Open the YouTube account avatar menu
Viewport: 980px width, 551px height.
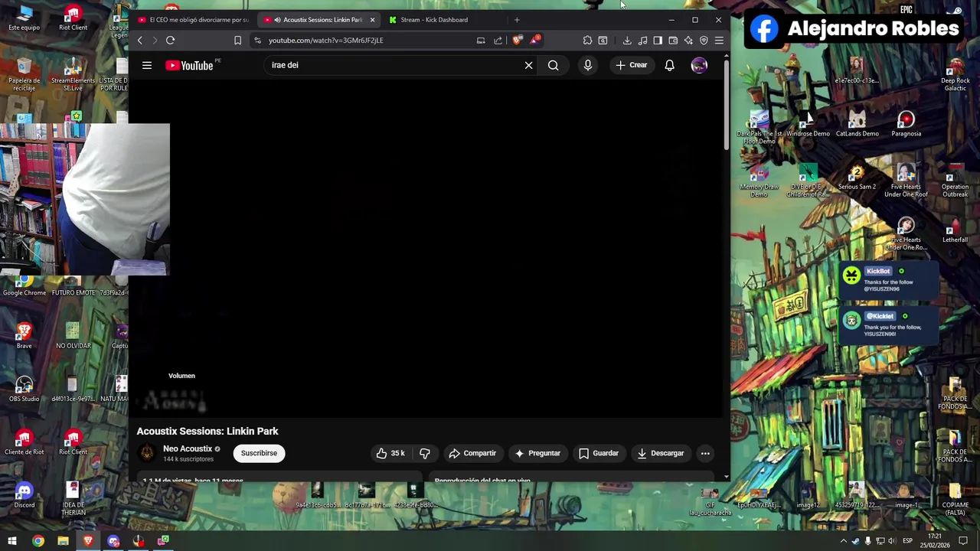coord(699,65)
